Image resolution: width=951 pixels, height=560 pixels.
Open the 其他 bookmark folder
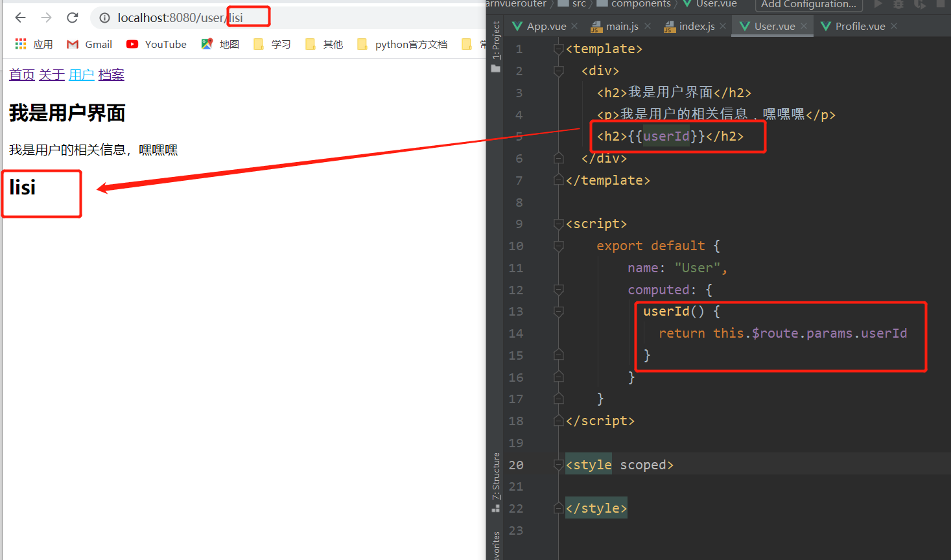click(324, 44)
